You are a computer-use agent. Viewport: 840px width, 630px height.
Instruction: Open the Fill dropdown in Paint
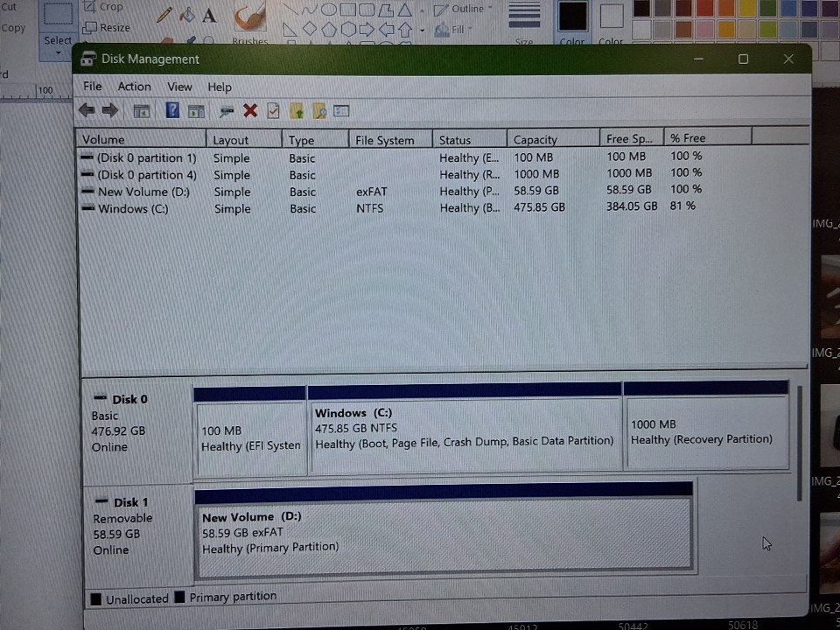coord(454,30)
